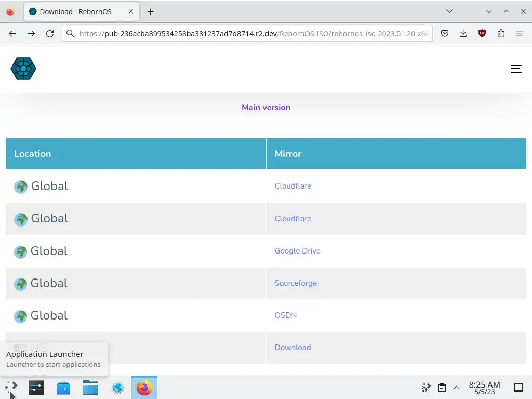Screen dimensions: 532x399
Task: Minimize the Firefox window
Action: [x=489, y=11]
